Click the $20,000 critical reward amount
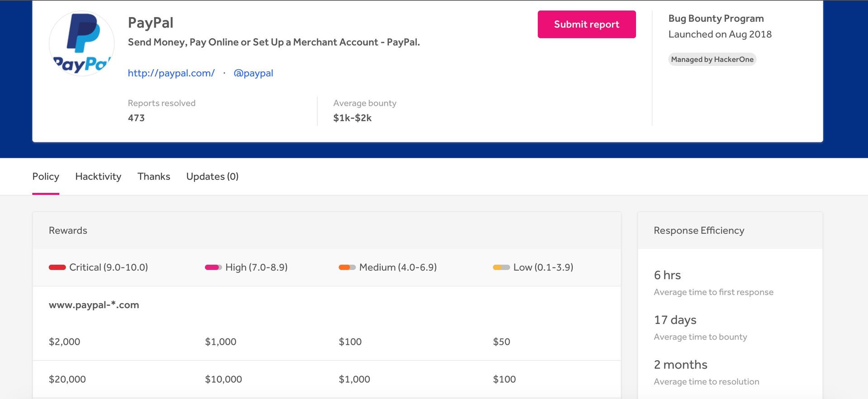The width and height of the screenshot is (868, 399). coord(67,379)
